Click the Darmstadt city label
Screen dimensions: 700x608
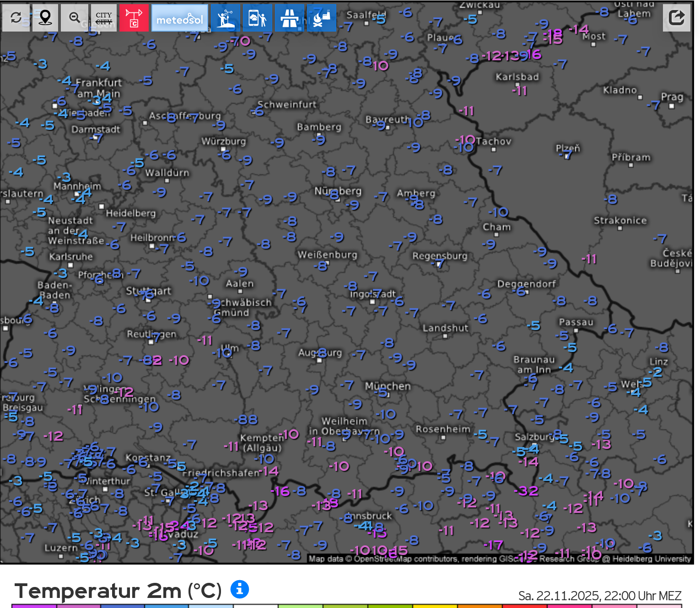[96, 129]
